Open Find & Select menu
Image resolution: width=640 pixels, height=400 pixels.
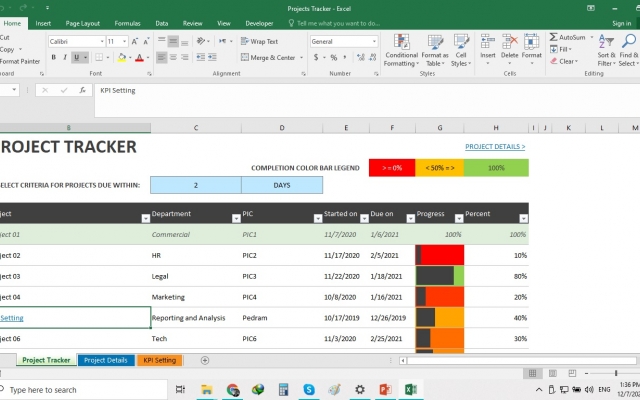click(x=629, y=50)
